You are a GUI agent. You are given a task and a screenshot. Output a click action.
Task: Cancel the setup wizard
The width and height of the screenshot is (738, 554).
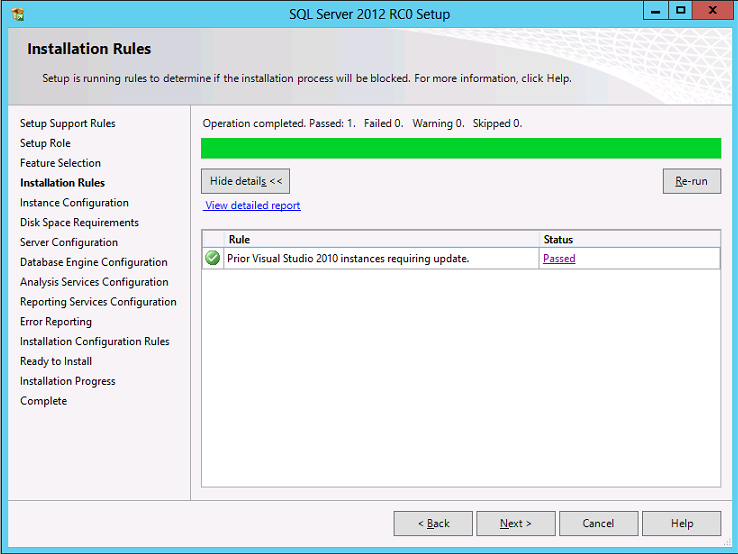599,523
